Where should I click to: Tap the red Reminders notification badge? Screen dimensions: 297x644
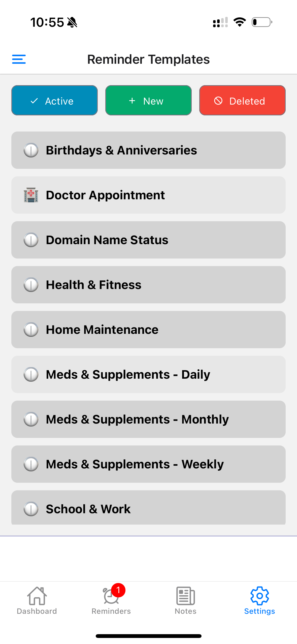click(x=118, y=590)
